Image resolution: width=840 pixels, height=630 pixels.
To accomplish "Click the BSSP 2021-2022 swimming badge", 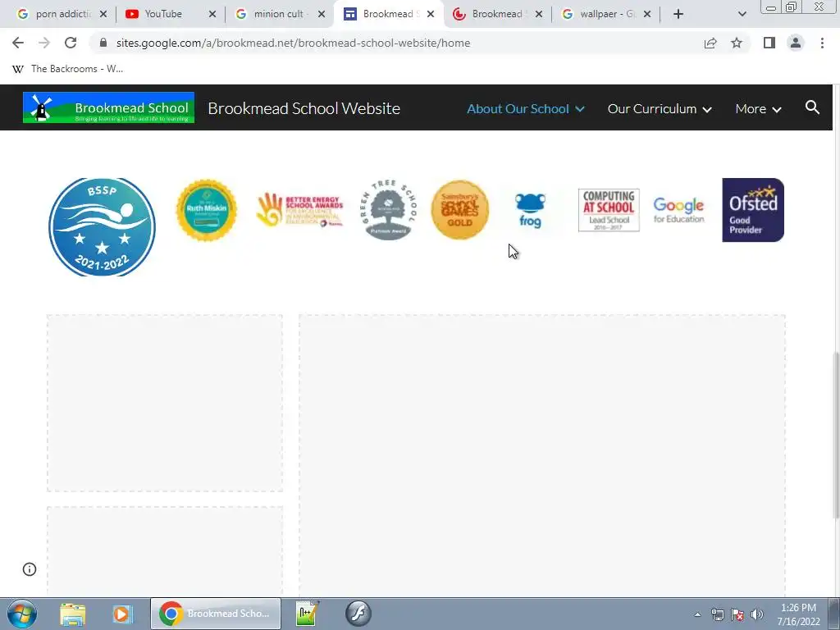I will [102, 227].
